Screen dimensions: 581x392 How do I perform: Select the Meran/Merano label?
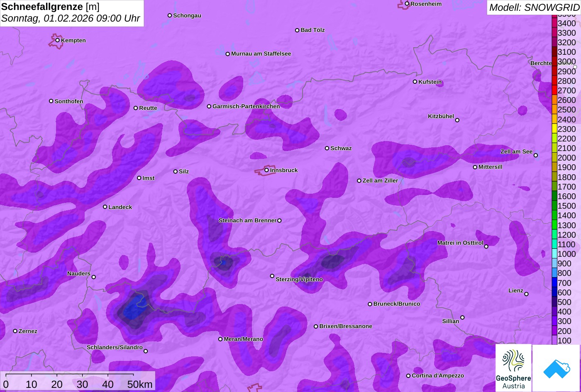[244, 339]
